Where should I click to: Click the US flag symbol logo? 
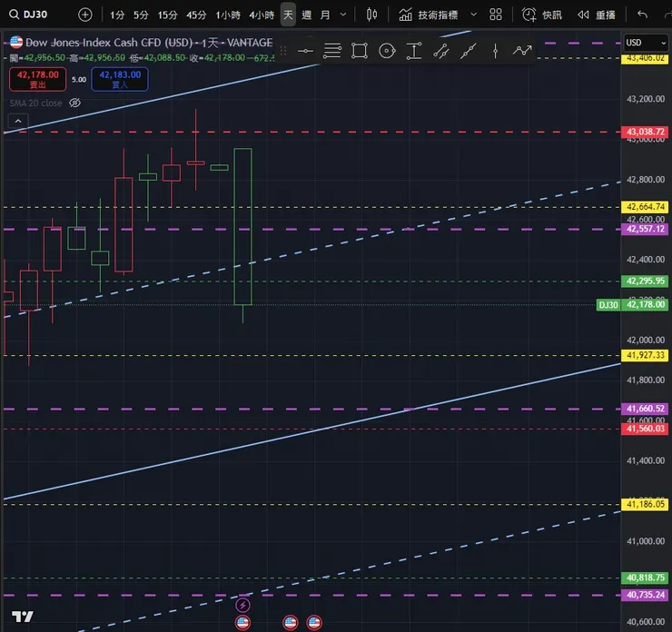click(16, 42)
